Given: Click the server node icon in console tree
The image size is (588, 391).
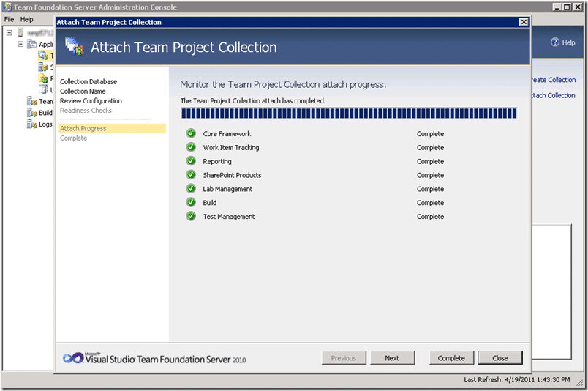Looking at the screenshot, I should point(20,33).
